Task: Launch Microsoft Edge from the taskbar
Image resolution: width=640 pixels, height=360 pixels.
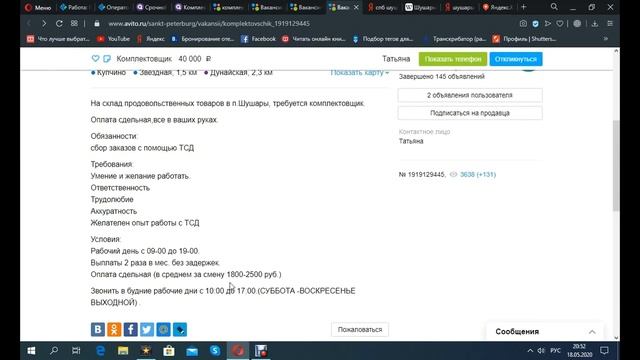Action: coord(100,351)
